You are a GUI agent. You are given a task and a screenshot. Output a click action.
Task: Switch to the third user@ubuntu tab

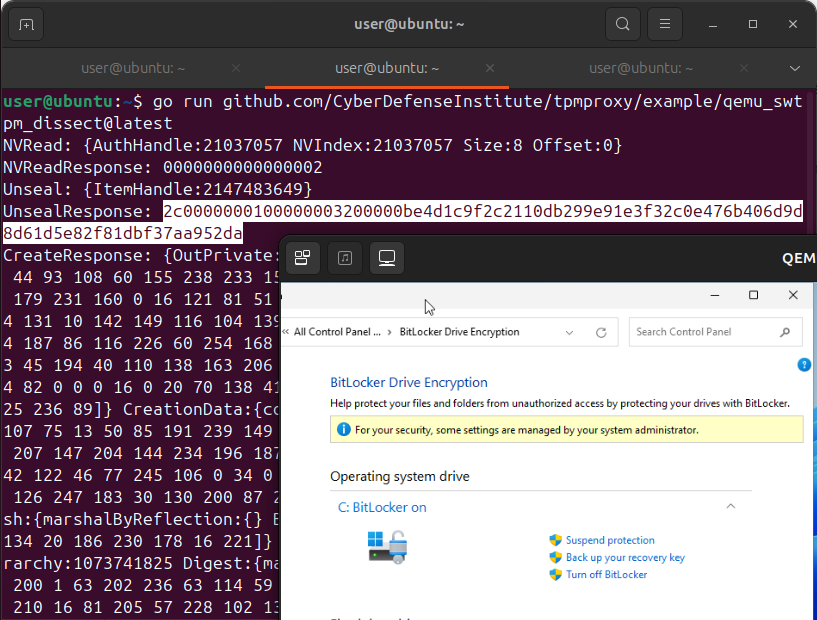(641, 68)
